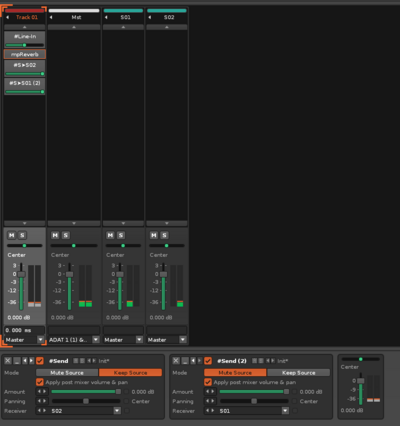The width and height of the screenshot is (400, 426).
Task: Click Track 01 0.000 dB volume readout
Action: pyautogui.click(x=19, y=318)
